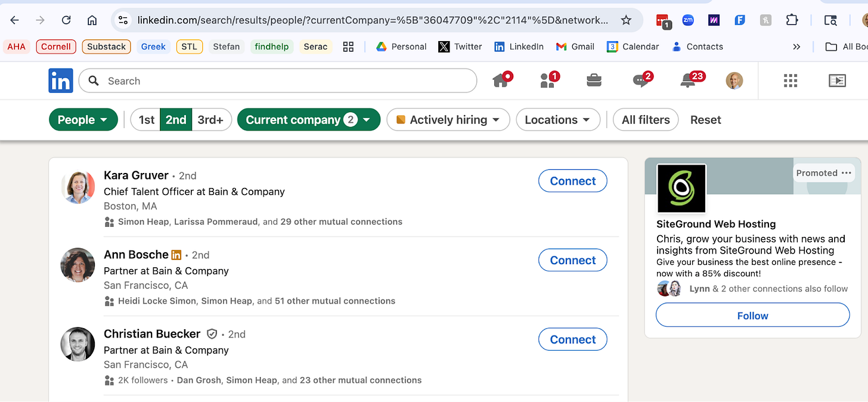The height and width of the screenshot is (402, 868).
Task: Click the LinkedIn logo
Action: pos(61,81)
